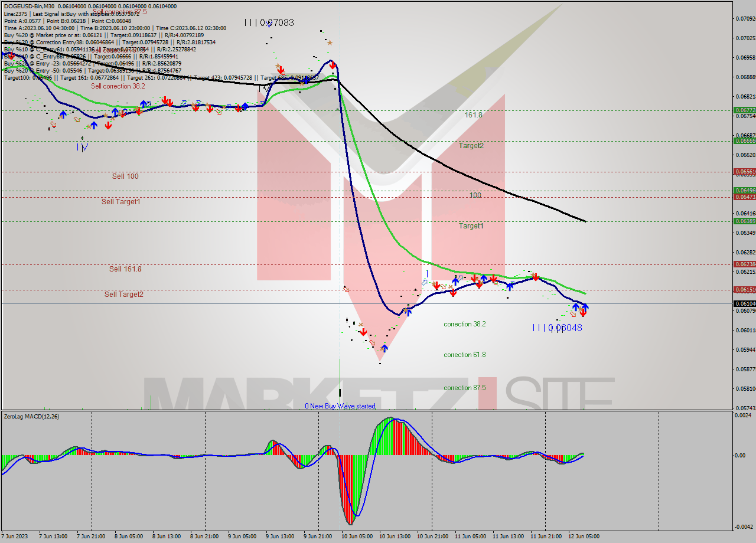
Task: Click the '11 Jun 13:00' time label
Action: [x=507, y=537]
